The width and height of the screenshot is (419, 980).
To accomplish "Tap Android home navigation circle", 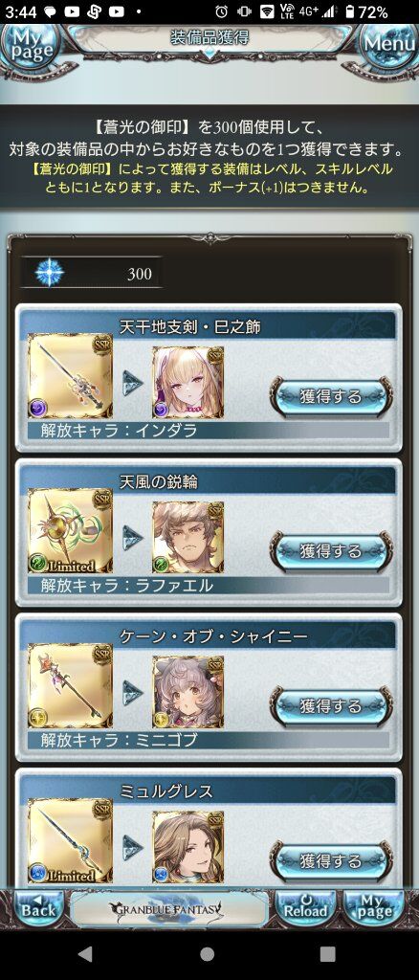I will [208, 953].
